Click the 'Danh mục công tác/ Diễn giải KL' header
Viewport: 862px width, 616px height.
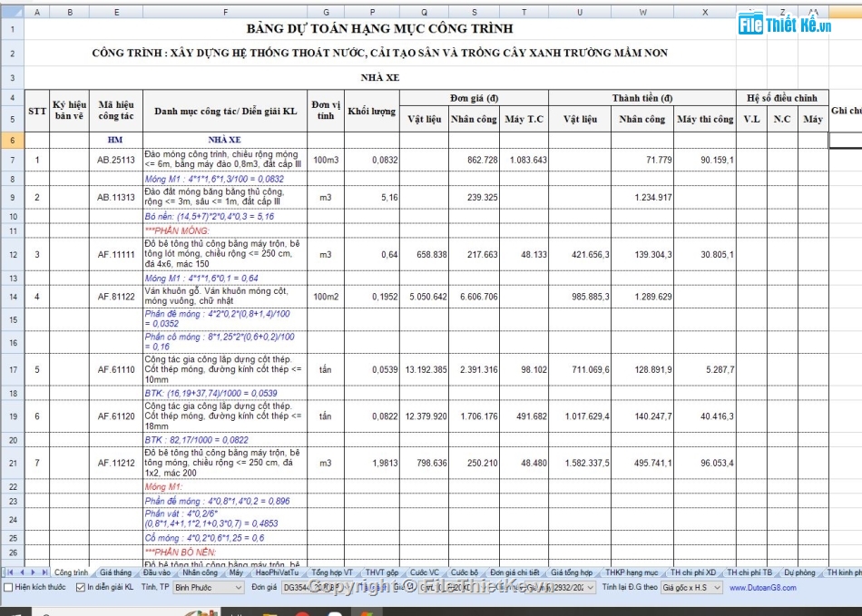click(225, 111)
